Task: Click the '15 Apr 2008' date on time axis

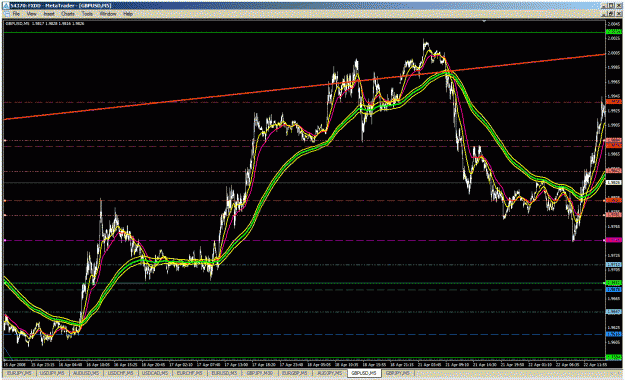Action: coord(15,364)
